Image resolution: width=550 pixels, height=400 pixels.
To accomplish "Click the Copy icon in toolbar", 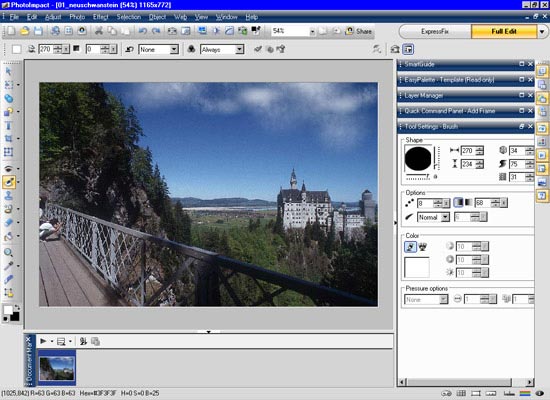I will pyautogui.click(x=112, y=31).
